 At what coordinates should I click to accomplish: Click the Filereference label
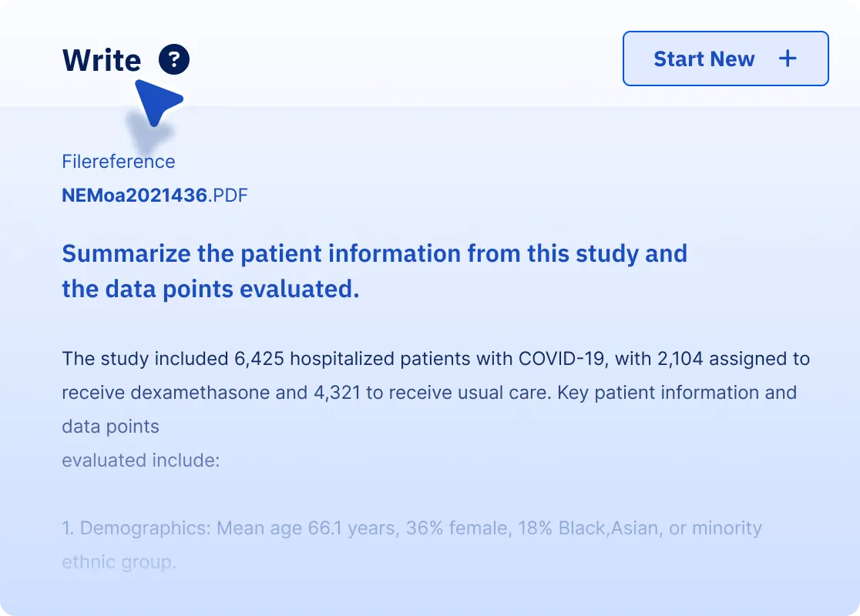pyautogui.click(x=119, y=162)
